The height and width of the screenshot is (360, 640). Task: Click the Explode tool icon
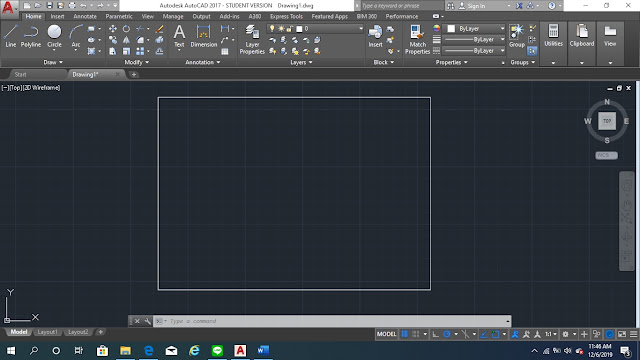tap(160, 40)
